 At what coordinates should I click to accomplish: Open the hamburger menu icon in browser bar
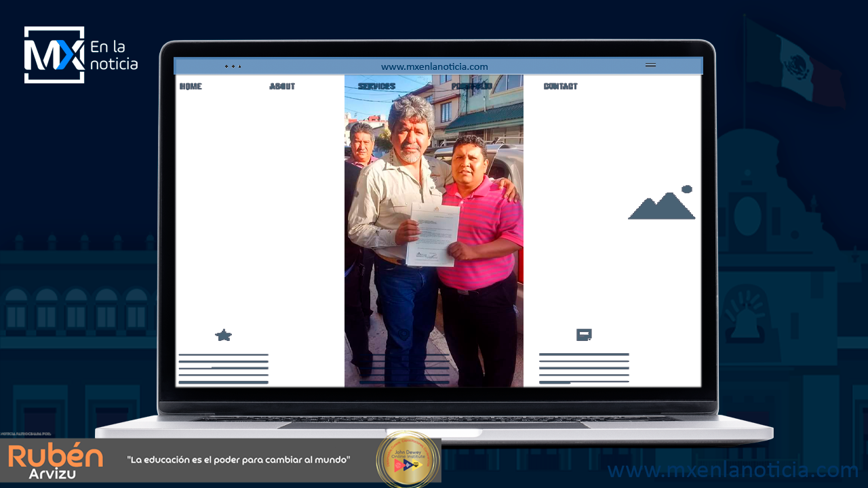click(x=650, y=66)
